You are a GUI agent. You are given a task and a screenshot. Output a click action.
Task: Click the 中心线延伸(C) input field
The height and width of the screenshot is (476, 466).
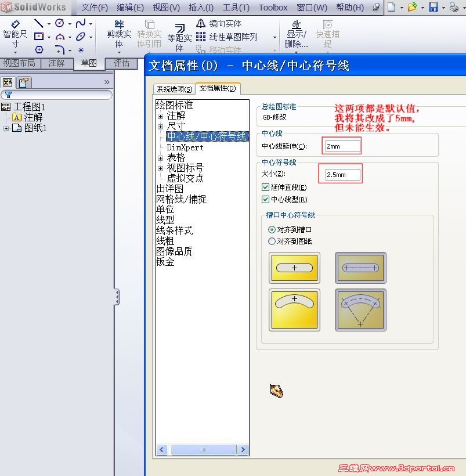tap(342, 146)
